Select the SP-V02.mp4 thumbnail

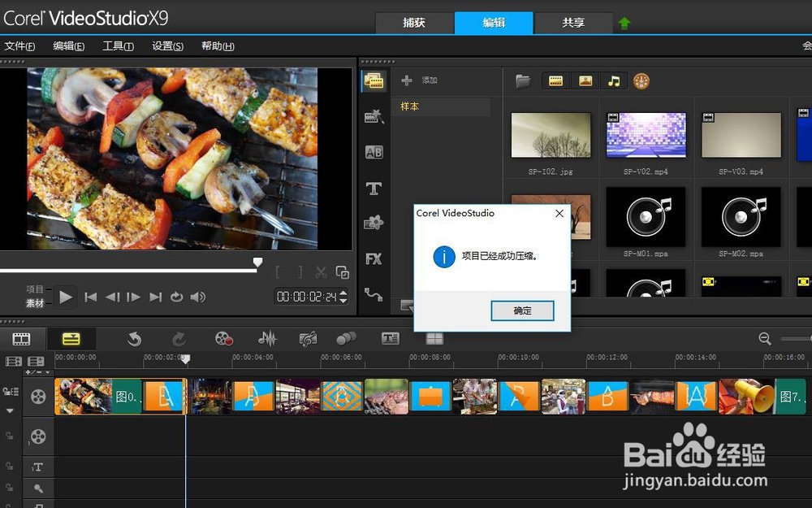click(x=646, y=135)
